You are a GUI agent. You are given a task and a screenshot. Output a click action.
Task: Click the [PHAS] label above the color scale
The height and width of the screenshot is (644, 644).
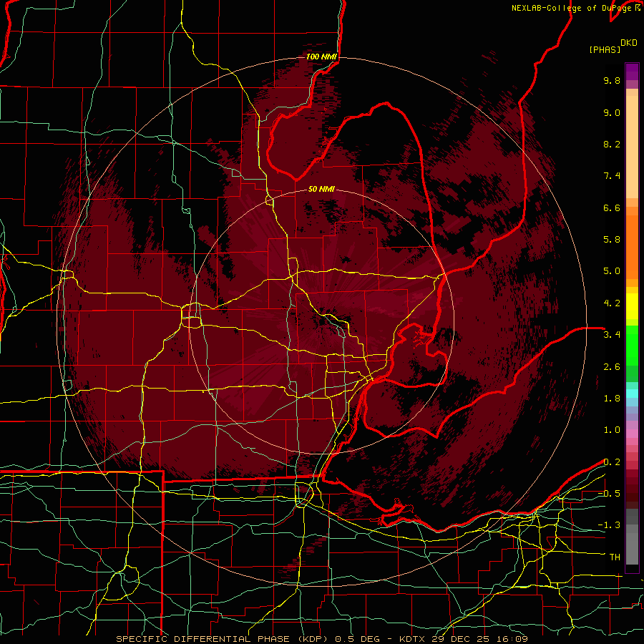605,50
